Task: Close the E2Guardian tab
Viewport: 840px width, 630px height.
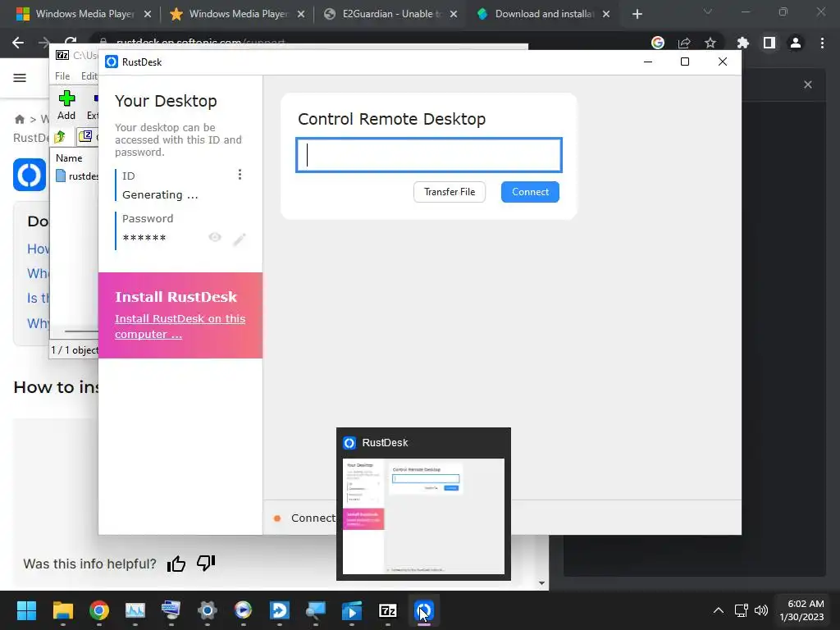Action: pos(454,14)
